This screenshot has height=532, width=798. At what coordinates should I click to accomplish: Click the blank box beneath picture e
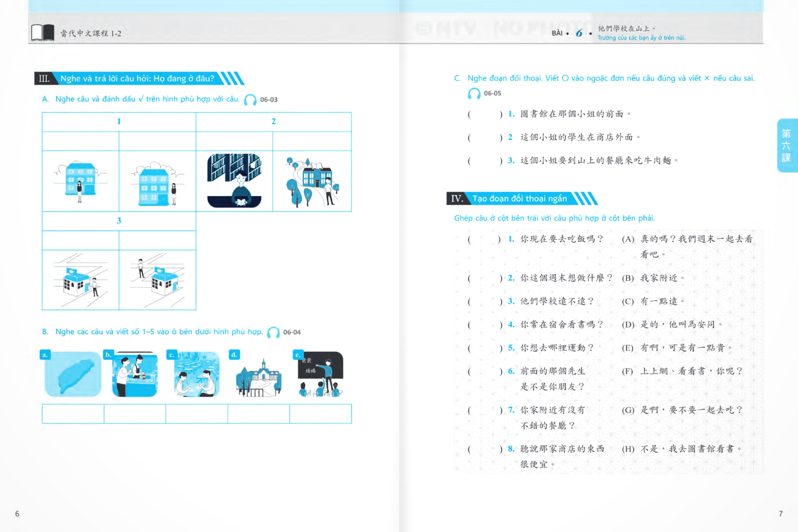point(321,414)
